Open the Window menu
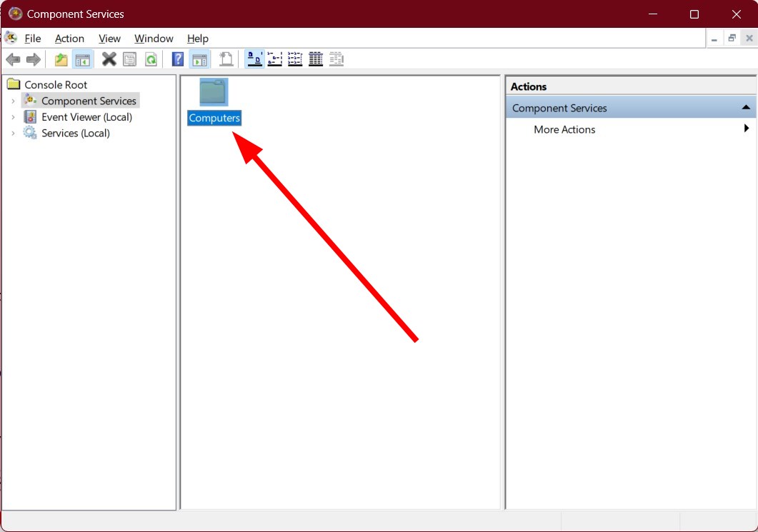Screen dimensions: 758x532 pyautogui.click(x=154, y=39)
